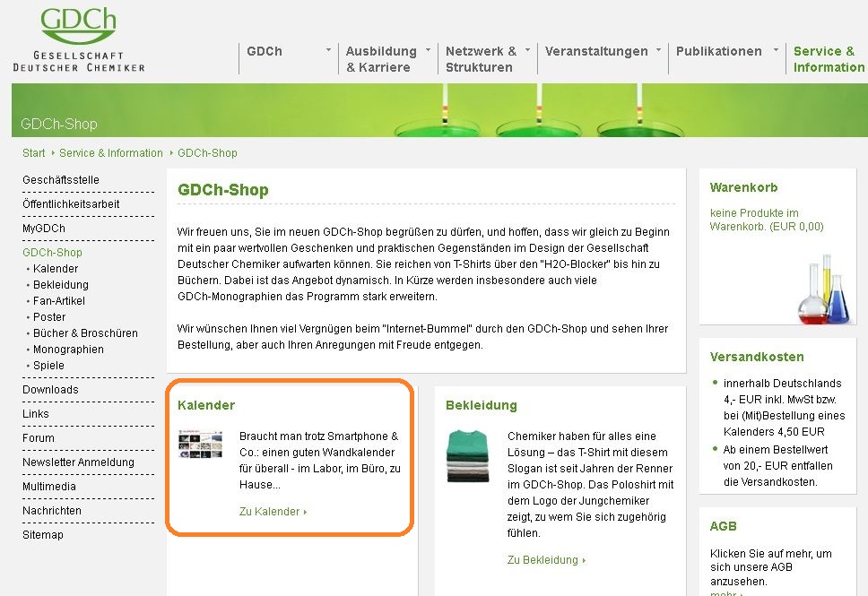Screen dimensions: 868x596
Task: Expand the Ausbildung & Karriere dropdown arrow
Action: click(428, 50)
